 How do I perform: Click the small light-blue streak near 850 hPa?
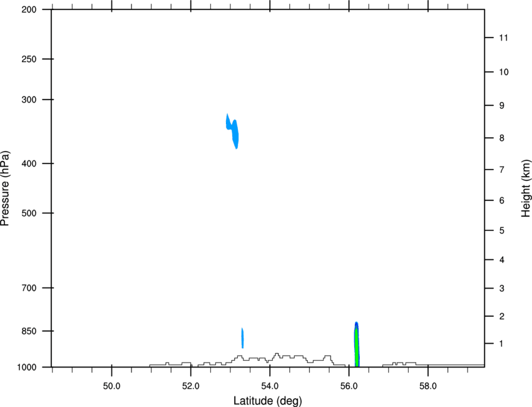pyautogui.click(x=242, y=337)
